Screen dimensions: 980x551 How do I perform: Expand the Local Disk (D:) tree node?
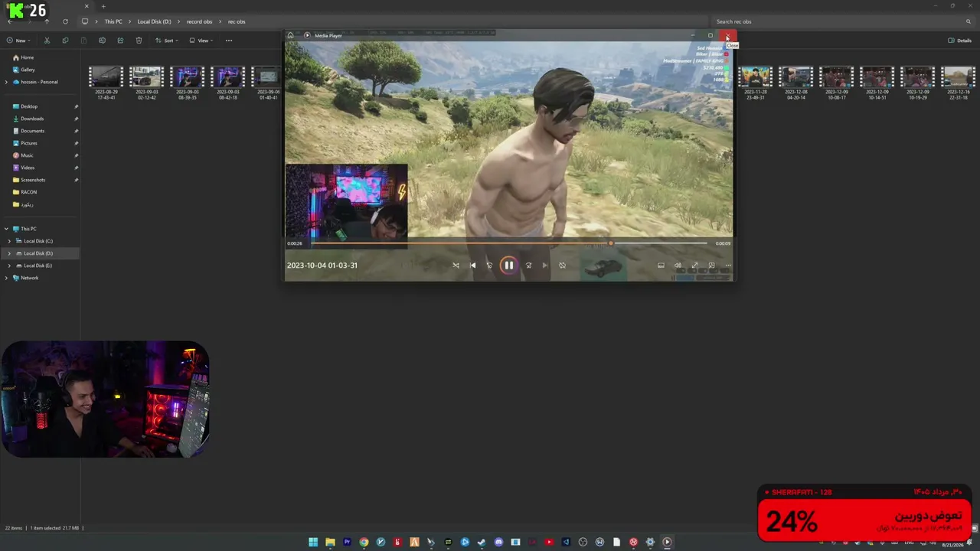pyautogui.click(x=9, y=253)
